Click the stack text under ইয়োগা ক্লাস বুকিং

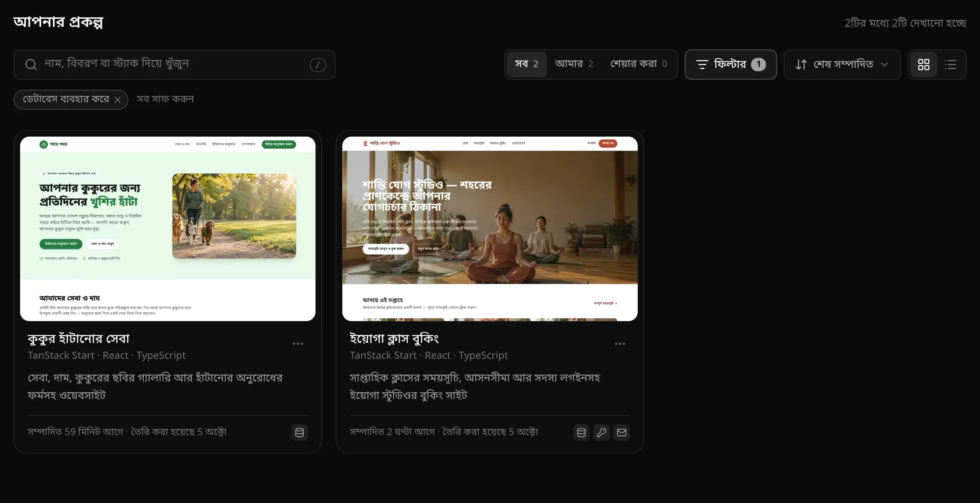[x=429, y=355]
